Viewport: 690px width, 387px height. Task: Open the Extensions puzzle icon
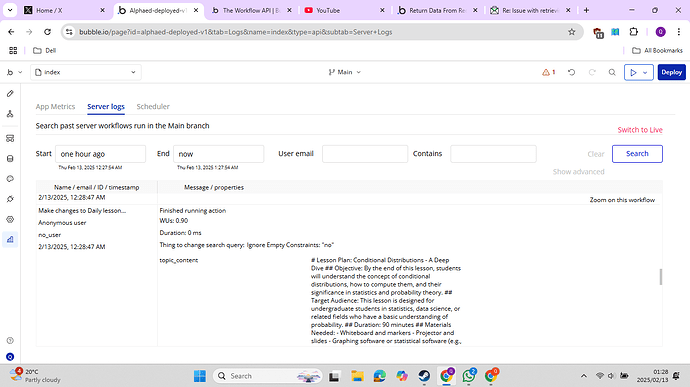point(633,32)
